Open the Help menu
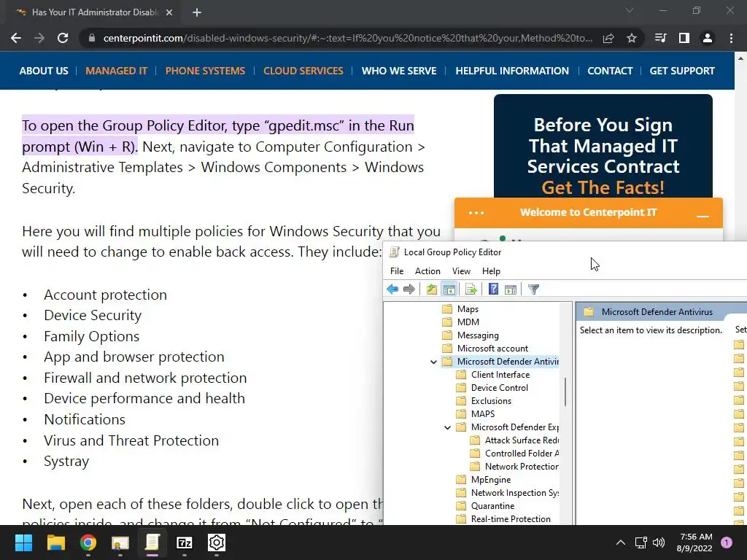Image resolution: width=747 pixels, height=560 pixels. pyautogui.click(x=491, y=271)
